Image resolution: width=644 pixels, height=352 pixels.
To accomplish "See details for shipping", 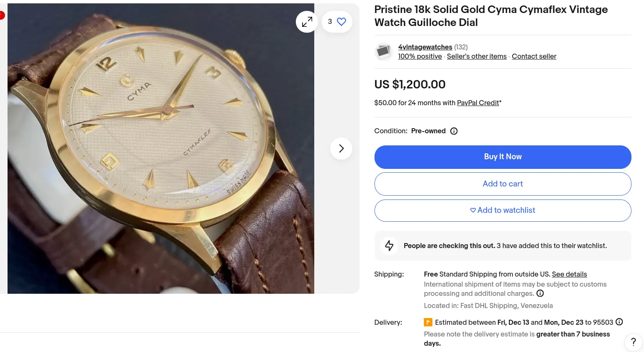I will pyautogui.click(x=569, y=274).
